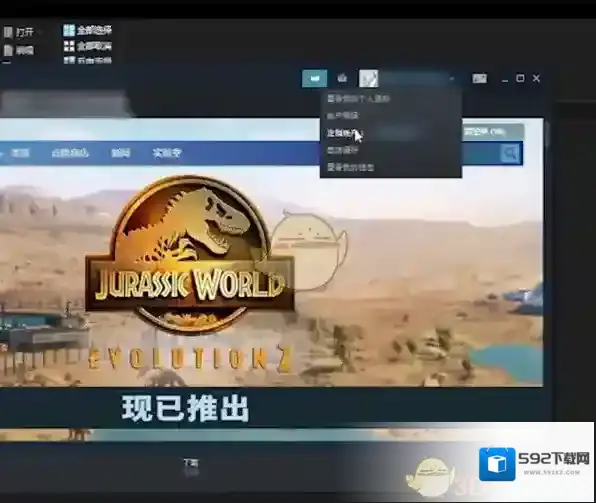Click 编辑 in the Explorer ribbon behind

[19, 50]
